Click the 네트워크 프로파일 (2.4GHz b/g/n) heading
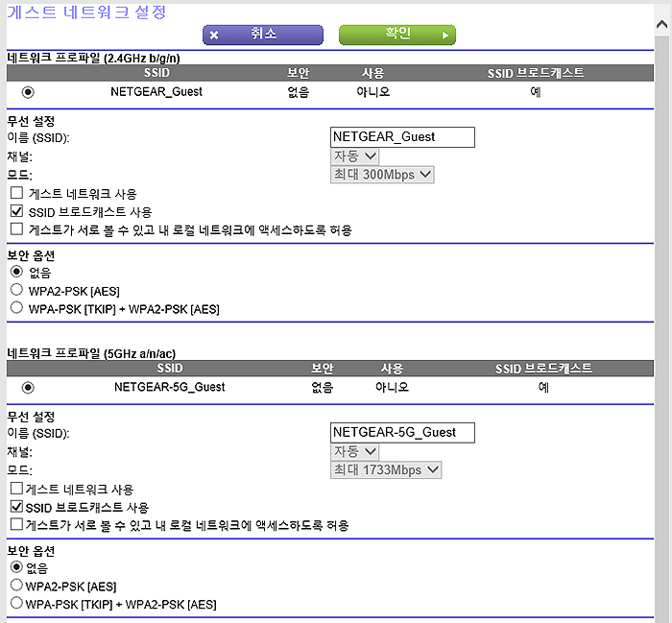Screen dimensions: 672x623 93,58
